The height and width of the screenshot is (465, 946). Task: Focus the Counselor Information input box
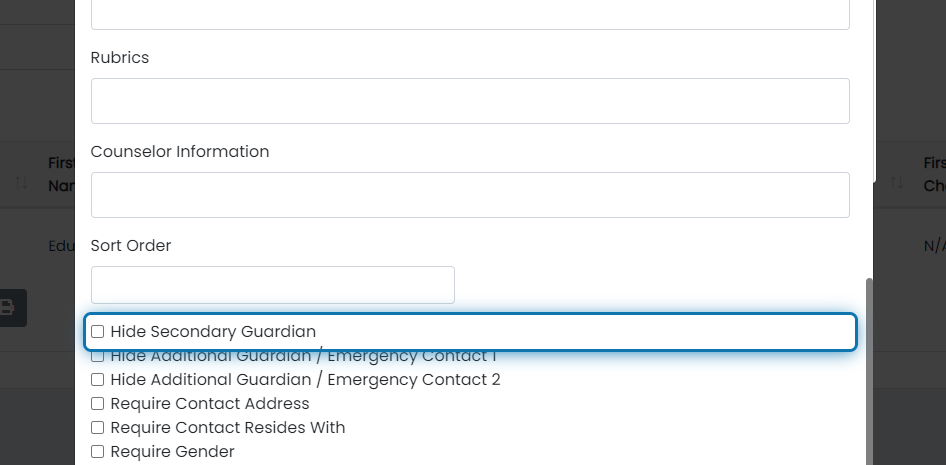point(470,195)
